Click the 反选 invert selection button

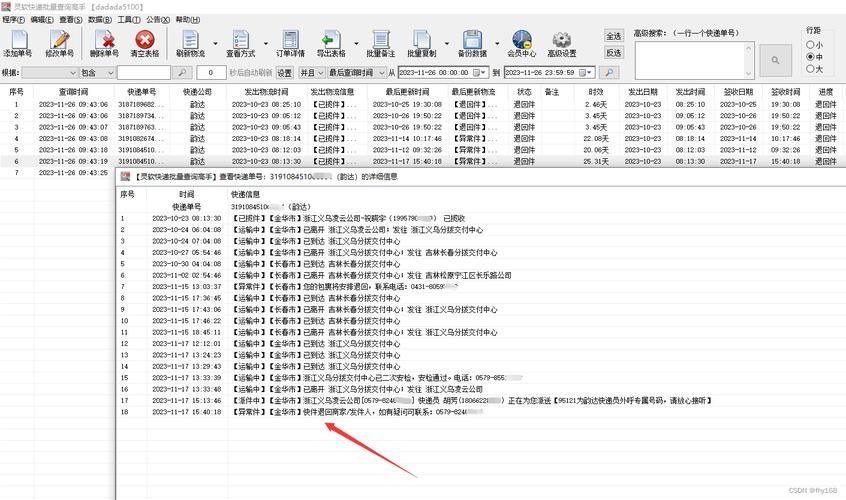pos(613,53)
